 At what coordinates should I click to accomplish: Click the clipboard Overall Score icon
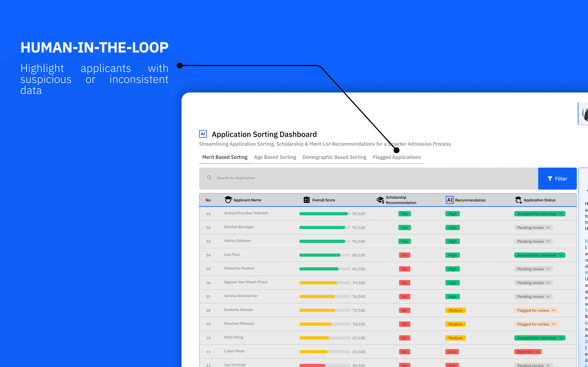(306, 200)
